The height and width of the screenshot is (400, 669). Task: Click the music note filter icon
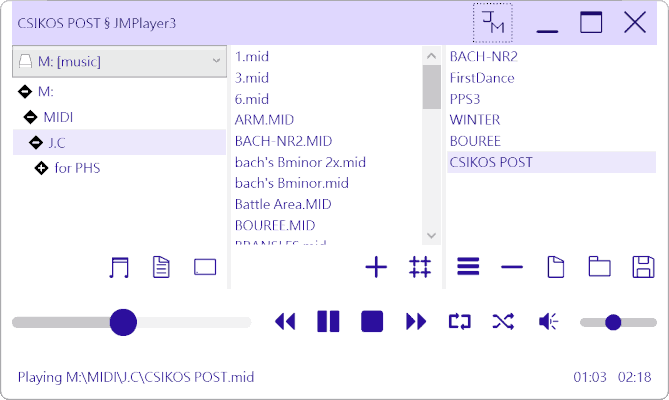click(x=119, y=267)
